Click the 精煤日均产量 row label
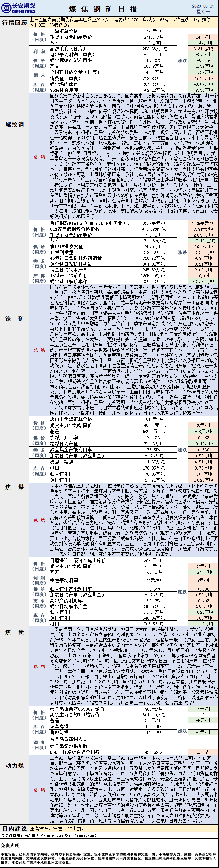Screen dimensions: 219x868 click(x=64, y=444)
